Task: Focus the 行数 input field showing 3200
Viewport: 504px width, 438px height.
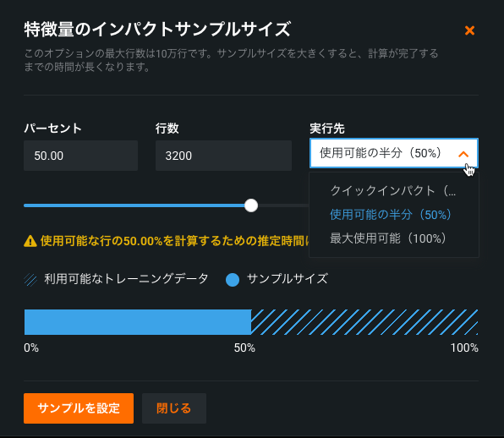Action: click(223, 156)
